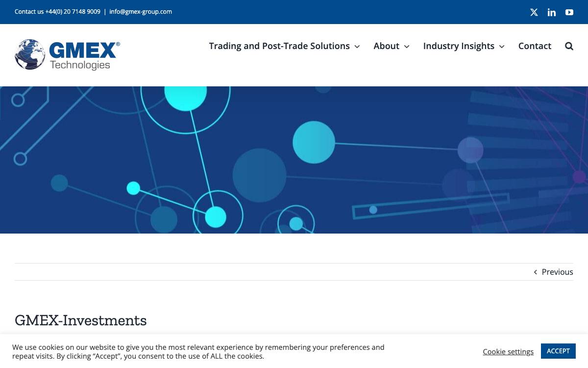588x368 pixels.
Task: Open the Industry Insights menu item
Action: (x=459, y=46)
